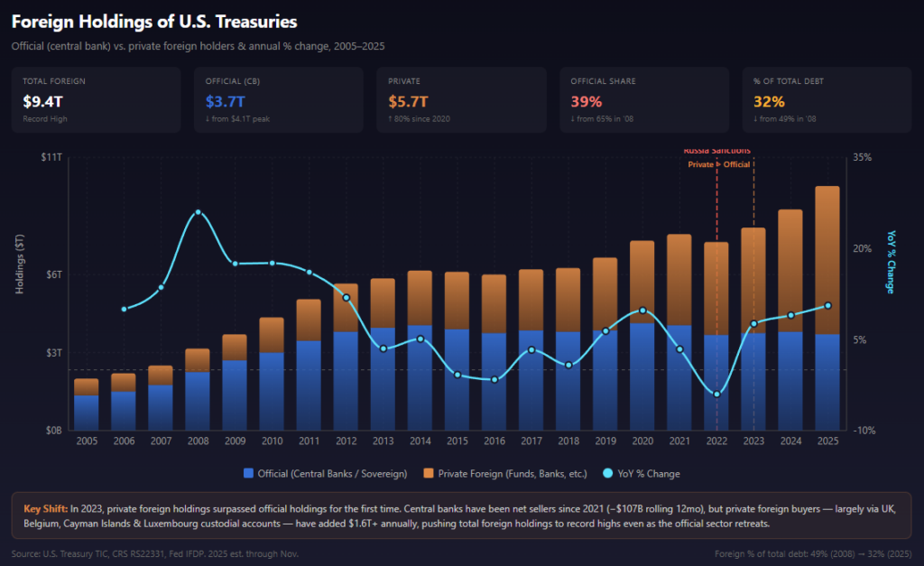Screen dimensions: 924x566
Task: Click the 2022 lowest YoY line point
Action: (x=716, y=394)
